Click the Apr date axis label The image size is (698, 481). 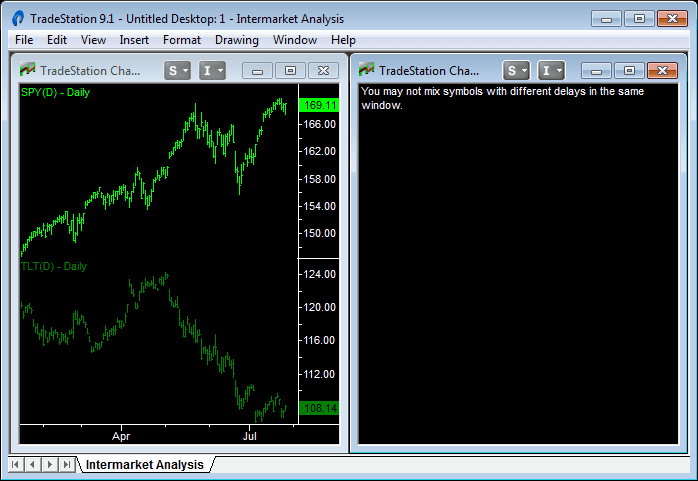(121, 436)
